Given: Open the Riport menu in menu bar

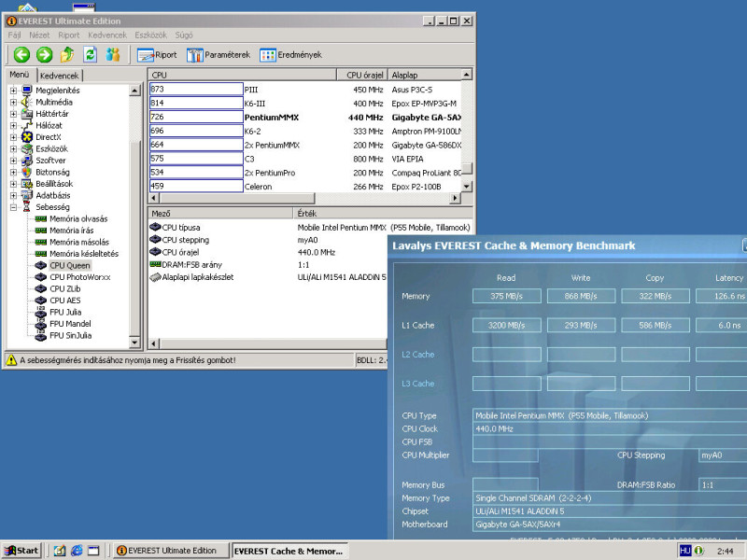Looking at the screenshot, I should click(69, 35).
